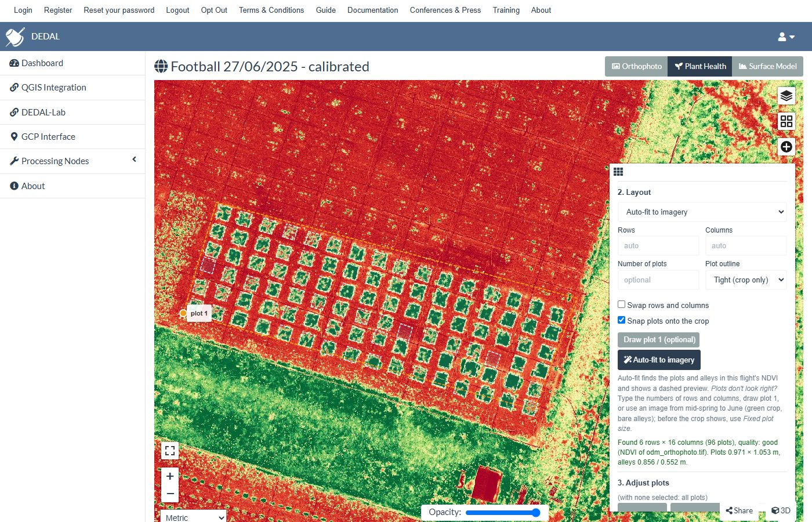This screenshot has height=522, width=812.
Task: Click Draw plot 1 (optional) button
Action: (659, 340)
